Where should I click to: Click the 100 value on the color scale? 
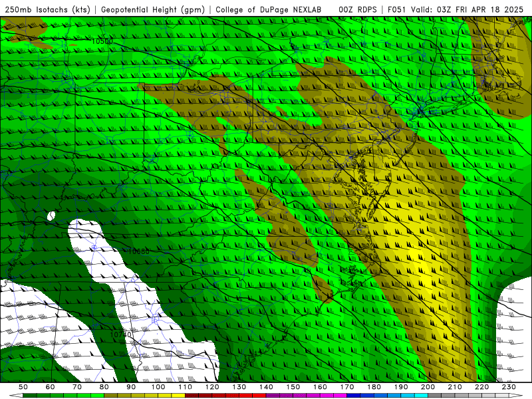coord(158,387)
